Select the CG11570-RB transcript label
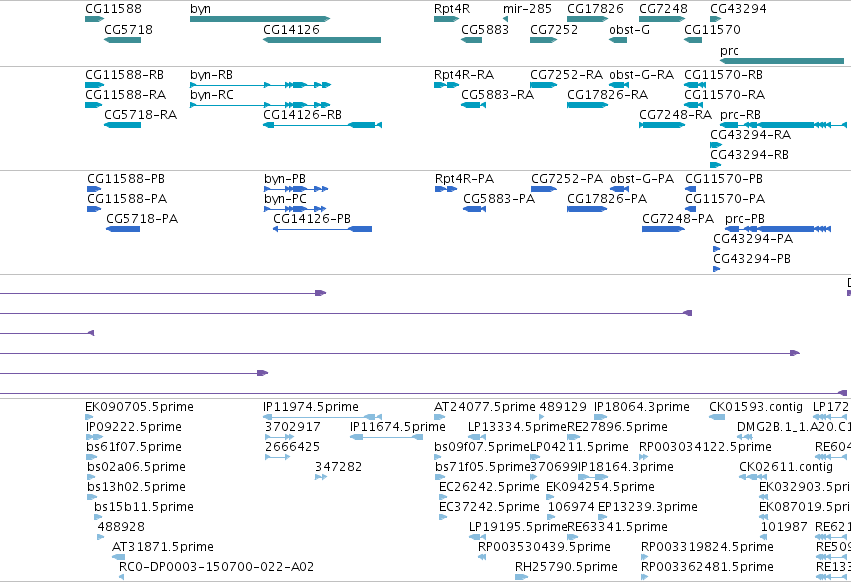The height and width of the screenshot is (582, 851). 723,74
